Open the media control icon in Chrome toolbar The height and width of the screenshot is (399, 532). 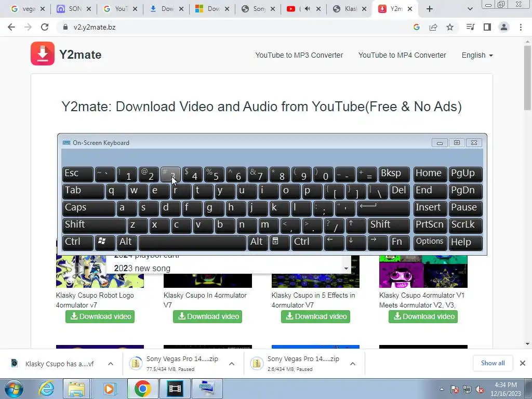point(470,27)
